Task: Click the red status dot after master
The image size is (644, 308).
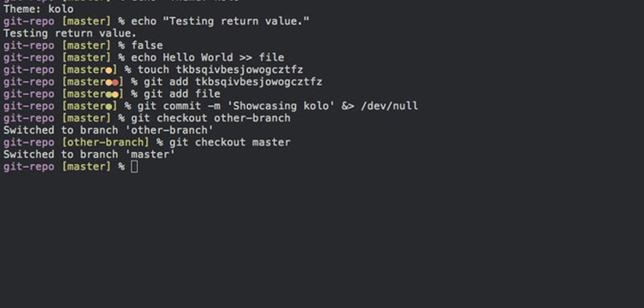Action: (115, 83)
